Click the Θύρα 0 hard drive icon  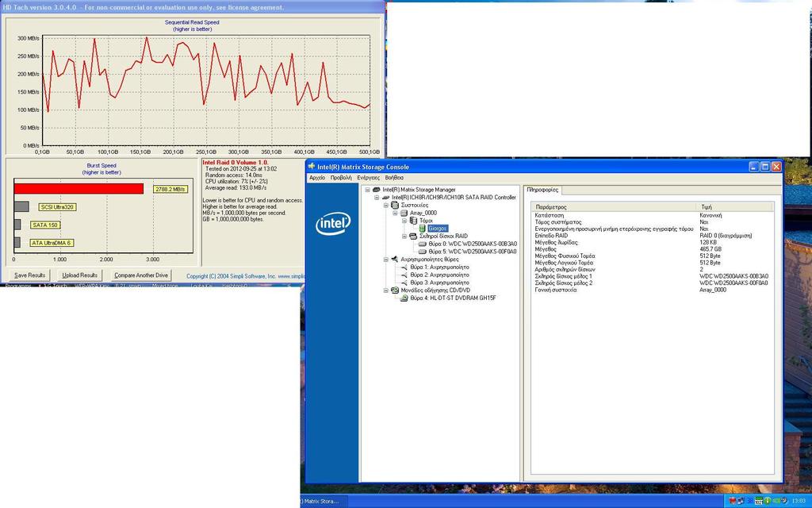click(423, 244)
